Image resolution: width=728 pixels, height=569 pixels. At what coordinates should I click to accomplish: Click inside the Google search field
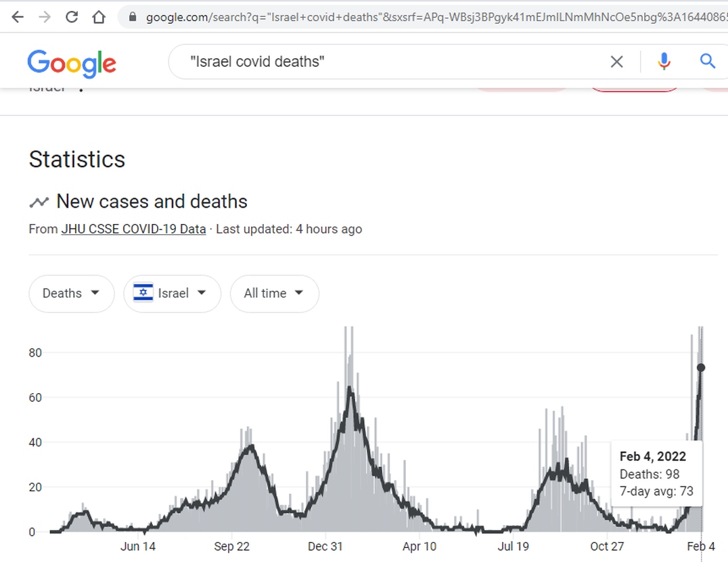click(392, 62)
